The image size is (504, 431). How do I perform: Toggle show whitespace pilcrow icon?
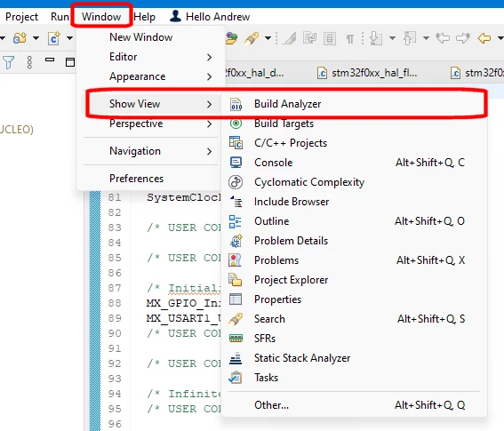coord(350,39)
